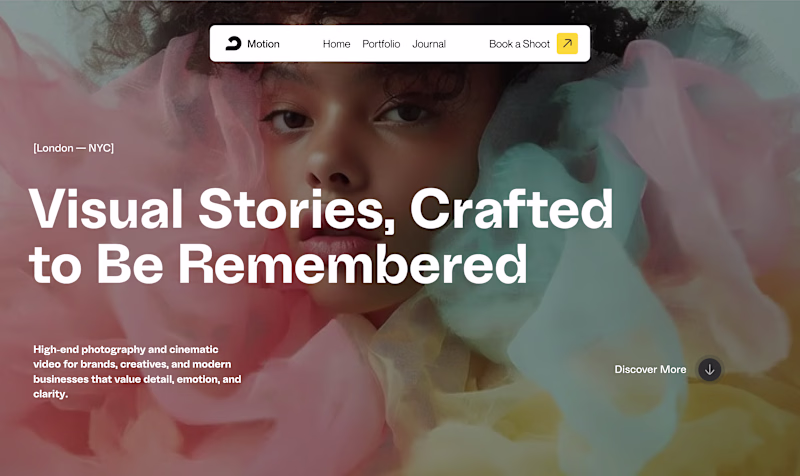
Task: Click the word Remembered in headline
Action: (353, 264)
